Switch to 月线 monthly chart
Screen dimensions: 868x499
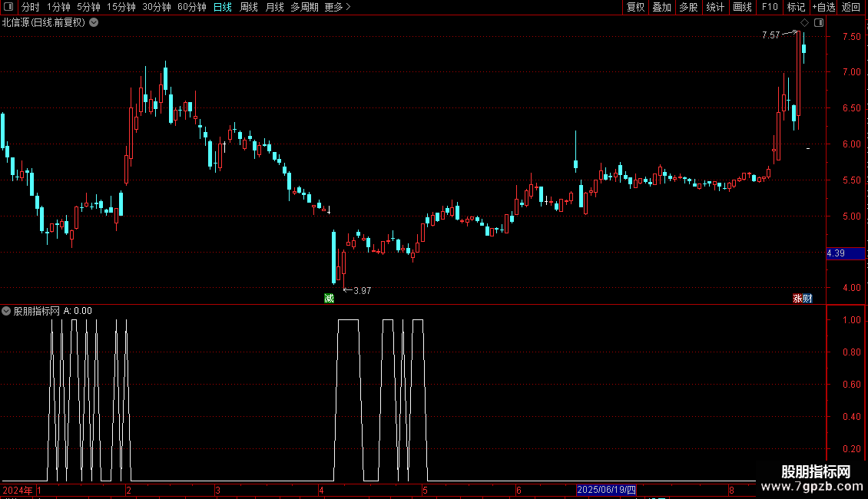click(274, 7)
